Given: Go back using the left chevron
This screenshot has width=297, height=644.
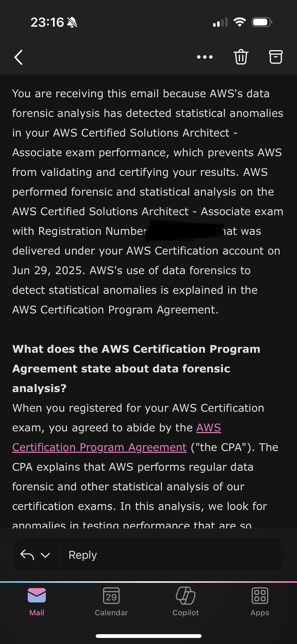Looking at the screenshot, I should pyautogui.click(x=18, y=57).
